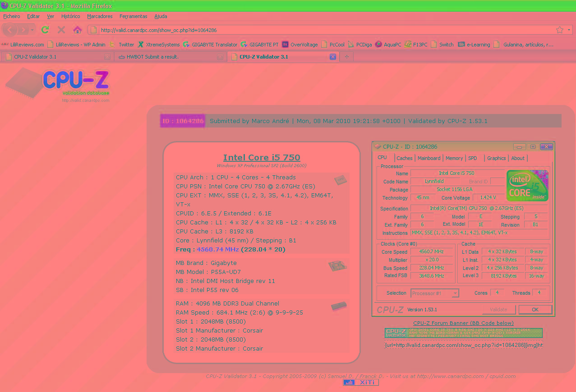Click the CPU chip icon beside CPU Arch
This screenshot has height=392, width=576.
[x=341, y=180]
